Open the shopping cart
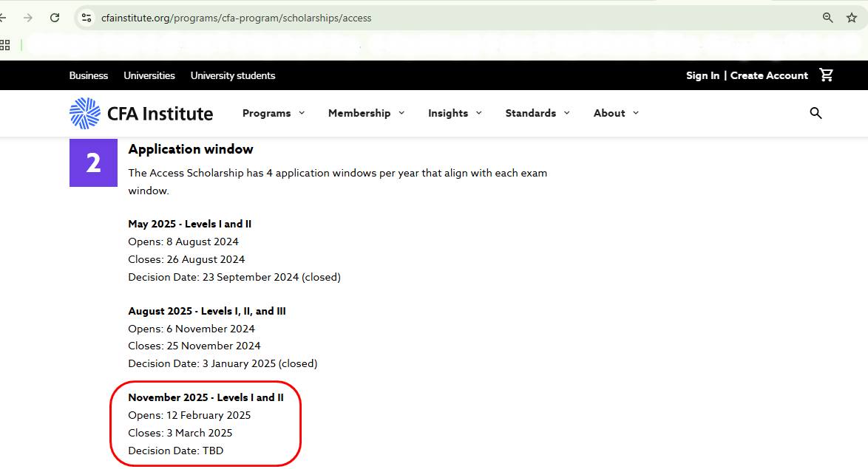 click(826, 75)
